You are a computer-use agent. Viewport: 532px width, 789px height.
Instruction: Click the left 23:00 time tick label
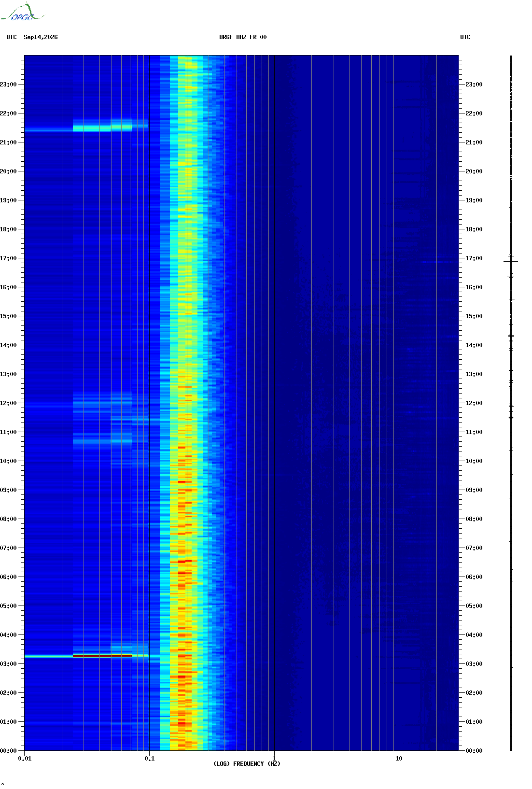8,85
